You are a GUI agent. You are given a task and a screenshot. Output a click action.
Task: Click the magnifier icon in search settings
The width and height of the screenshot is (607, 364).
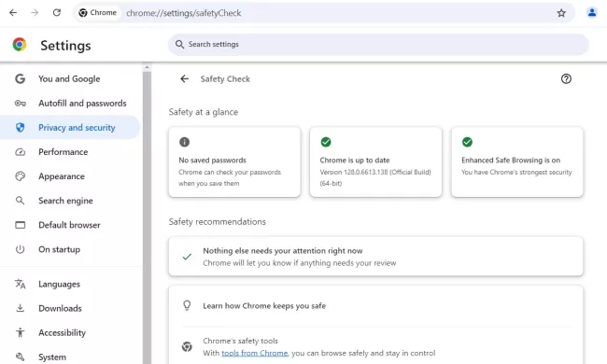pos(179,44)
